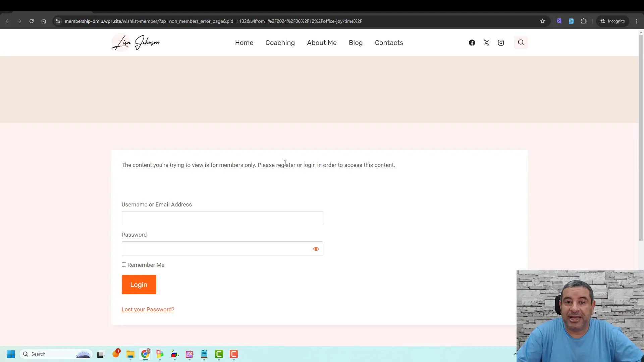Click the Search icon in header
This screenshot has width=644, height=362.
click(x=521, y=43)
